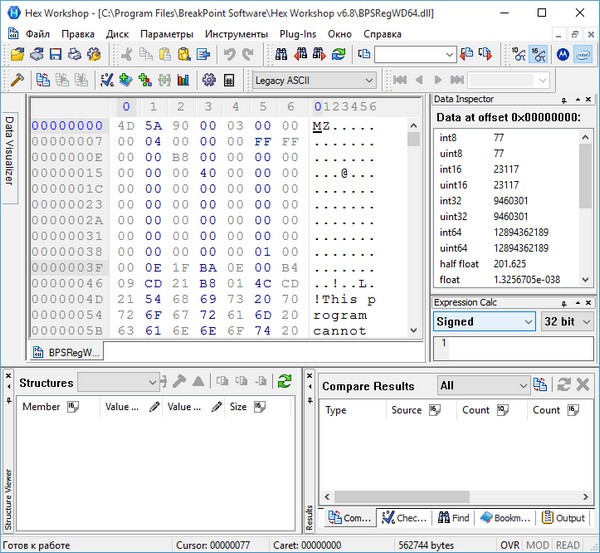Save the file with the floppy disk icon
Image resolution: width=600 pixels, height=553 pixels.
click(x=56, y=54)
